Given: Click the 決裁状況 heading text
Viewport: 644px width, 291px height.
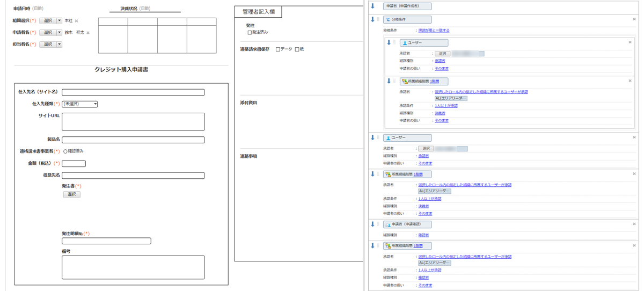Looking at the screenshot, I should pyautogui.click(x=129, y=9).
